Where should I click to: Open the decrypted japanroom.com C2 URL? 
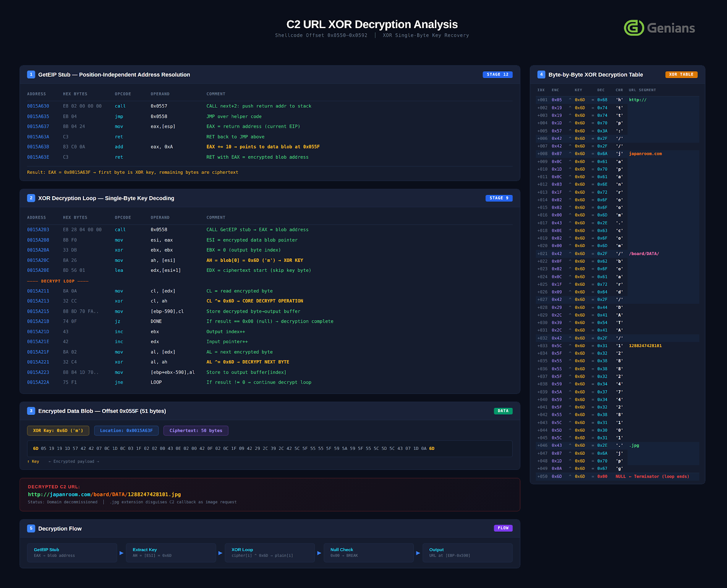pyautogui.click(x=104, y=494)
